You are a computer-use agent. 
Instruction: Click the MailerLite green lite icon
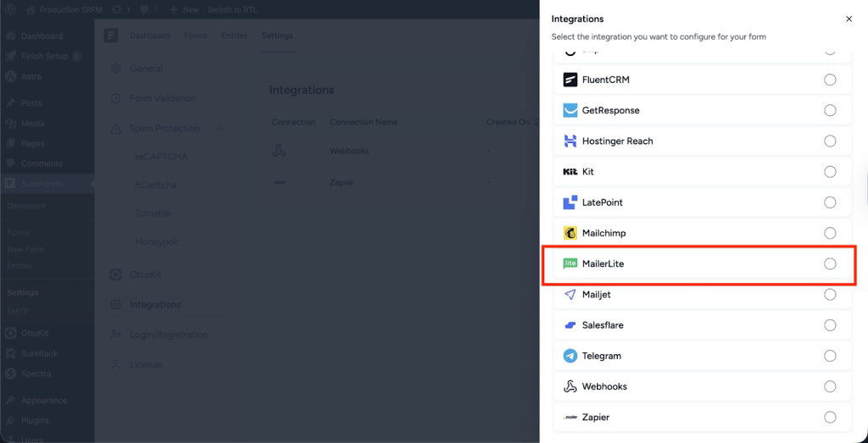coord(570,263)
